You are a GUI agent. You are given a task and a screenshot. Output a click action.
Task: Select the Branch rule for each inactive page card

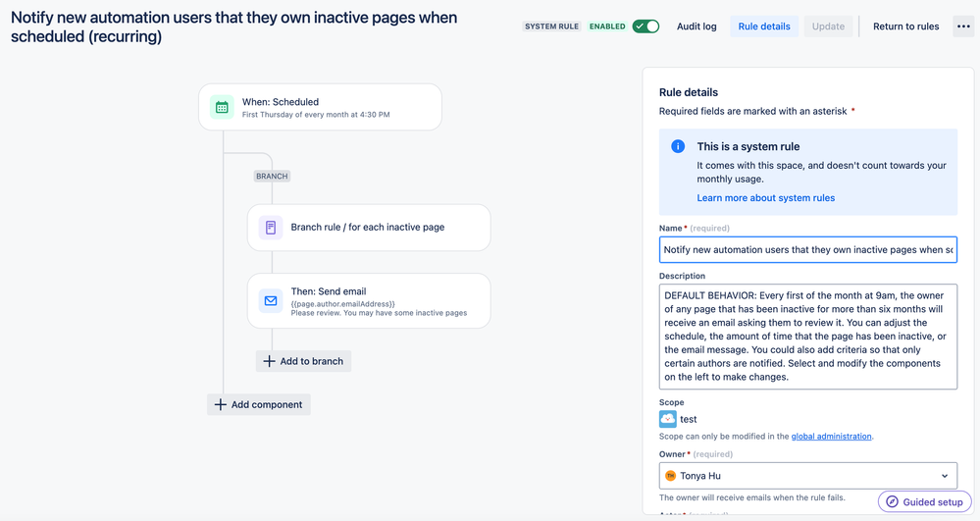coord(369,227)
